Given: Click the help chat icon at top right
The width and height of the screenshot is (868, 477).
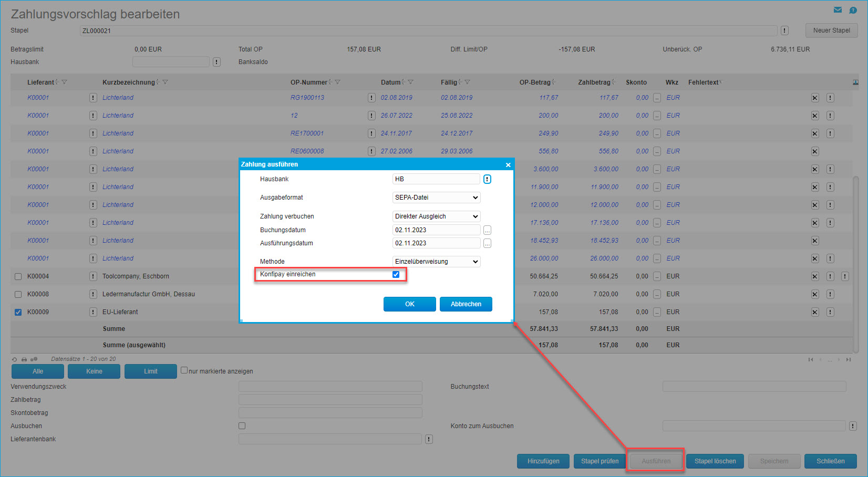Looking at the screenshot, I should (x=853, y=10).
